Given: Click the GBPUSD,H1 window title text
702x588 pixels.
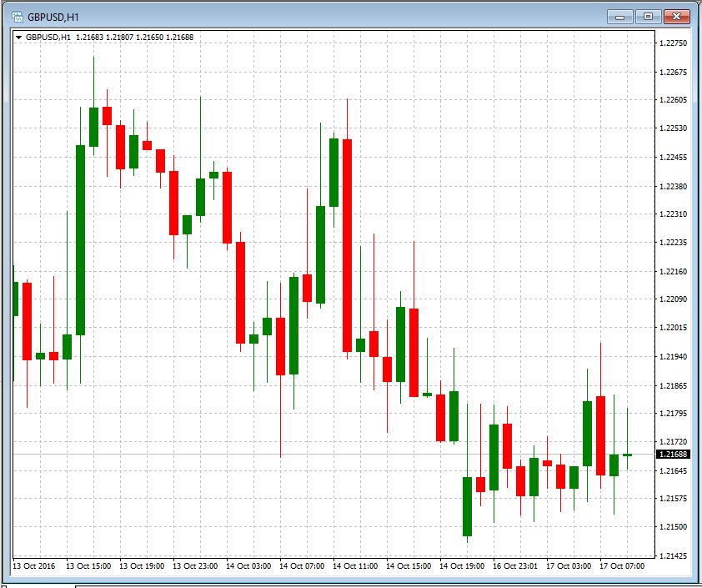Looking at the screenshot, I should [x=53, y=18].
